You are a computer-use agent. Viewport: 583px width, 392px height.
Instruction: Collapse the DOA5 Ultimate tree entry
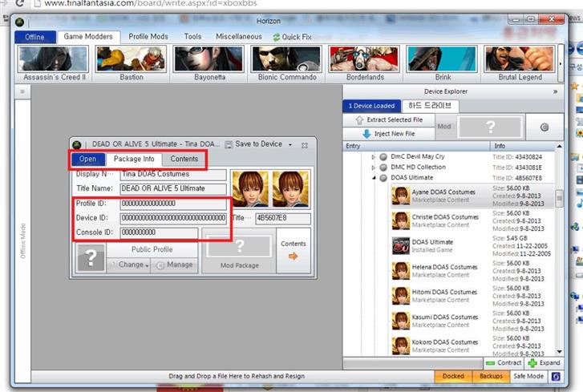[x=374, y=178]
